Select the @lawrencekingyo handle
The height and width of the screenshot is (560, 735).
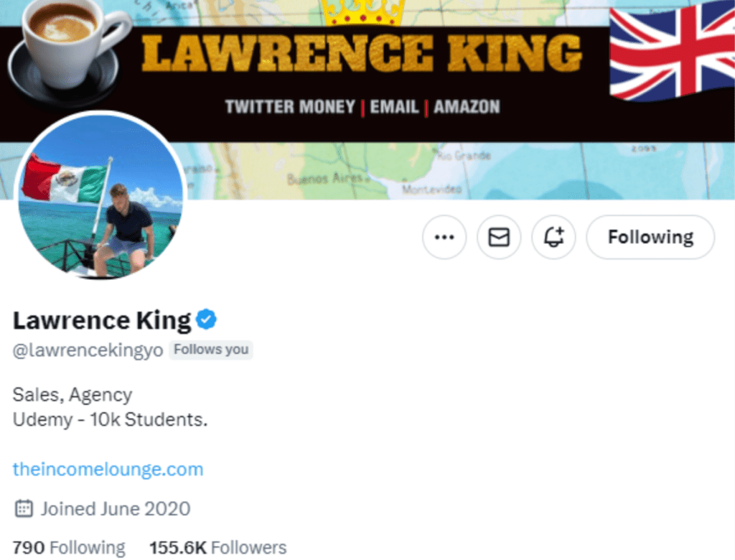[88, 350]
